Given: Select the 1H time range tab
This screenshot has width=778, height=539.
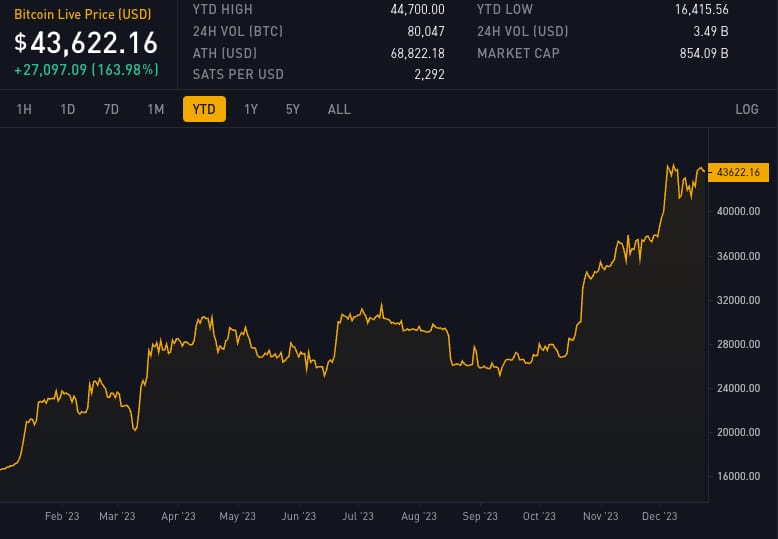Looking at the screenshot, I should (24, 109).
